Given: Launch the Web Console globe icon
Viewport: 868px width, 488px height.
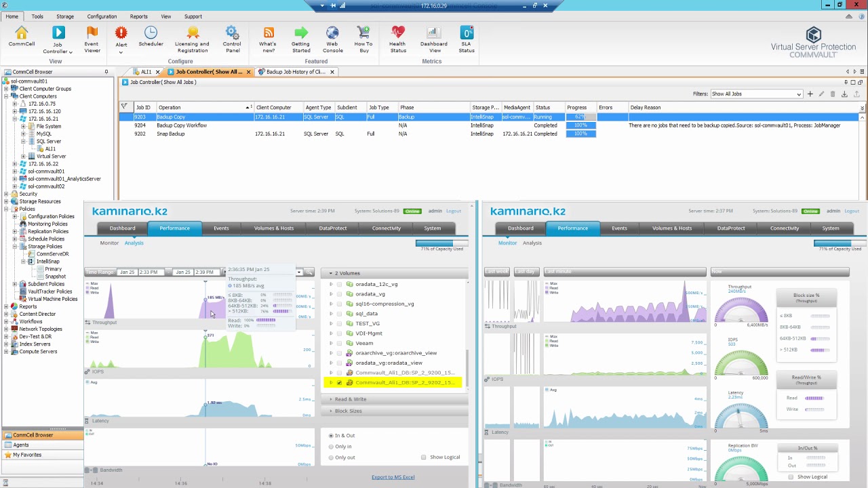Looking at the screenshot, I should pos(332,40).
